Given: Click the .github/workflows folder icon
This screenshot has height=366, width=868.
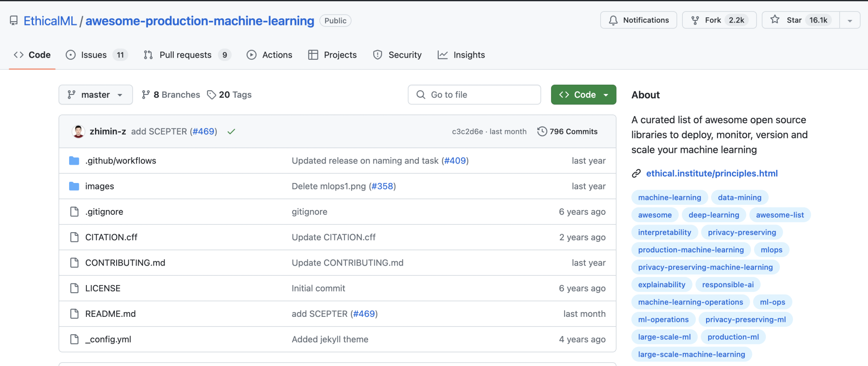Looking at the screenshot, I should coord(74,161).
